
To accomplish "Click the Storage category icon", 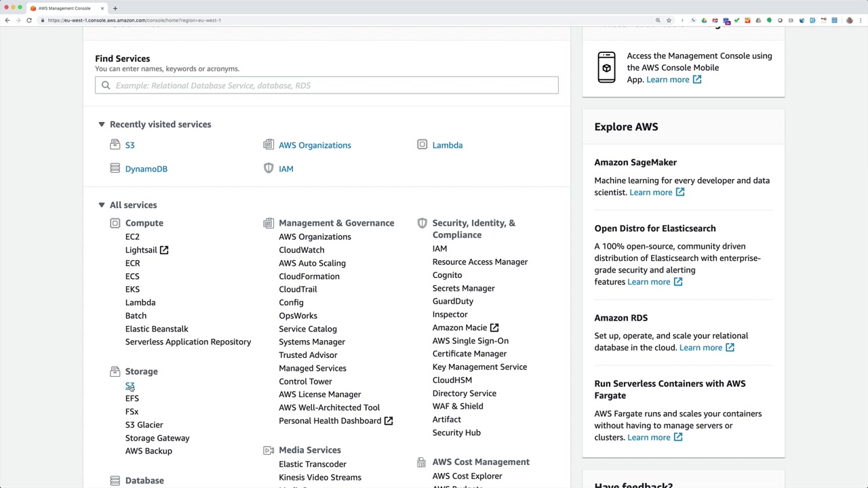I will [x=115, y=371].
